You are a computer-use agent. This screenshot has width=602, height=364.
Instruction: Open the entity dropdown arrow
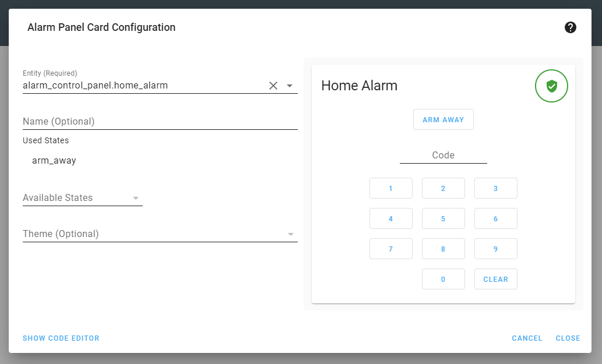(x=290, y=85)
